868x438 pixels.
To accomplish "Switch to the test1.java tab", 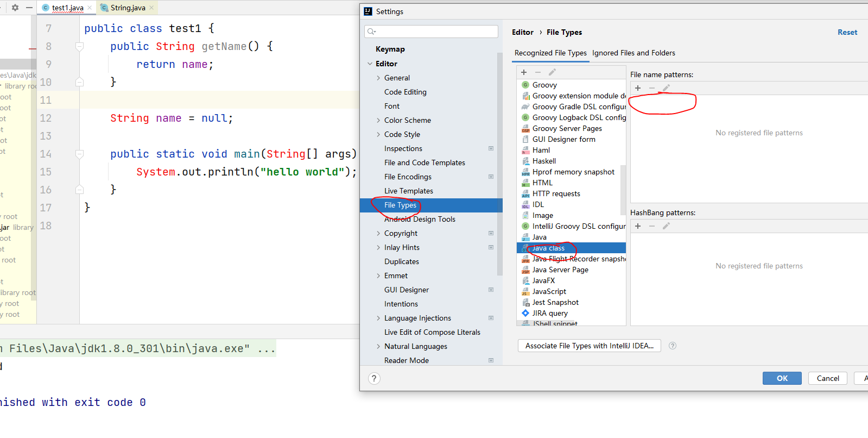I will 67,8.
